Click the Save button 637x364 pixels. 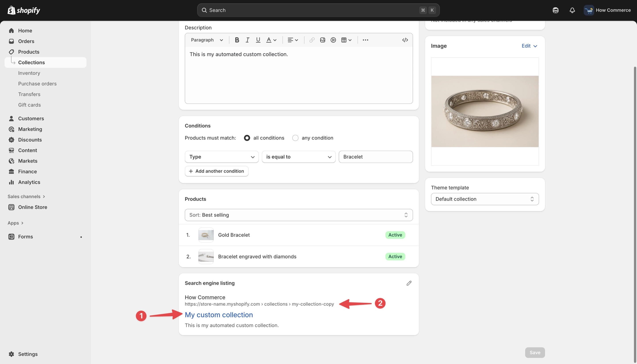click(x=535, y=353)
